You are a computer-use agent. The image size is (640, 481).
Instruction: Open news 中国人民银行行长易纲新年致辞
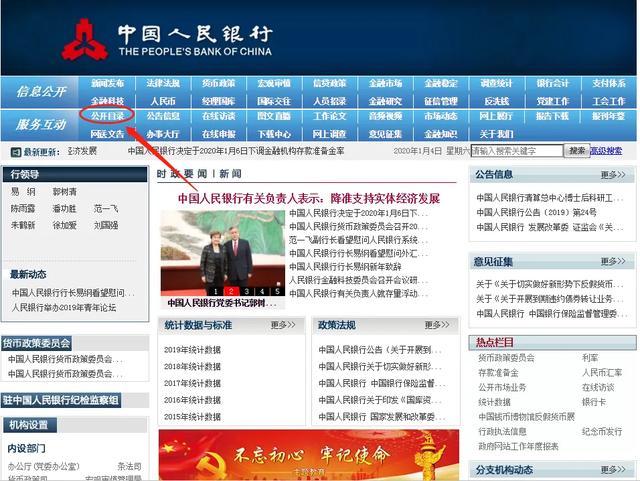pos(345,267)
